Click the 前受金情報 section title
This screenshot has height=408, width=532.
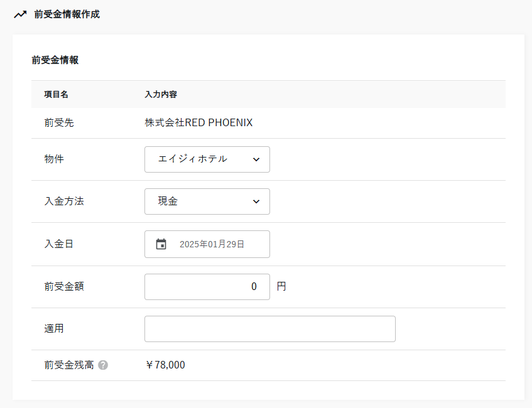coord(55,60)
